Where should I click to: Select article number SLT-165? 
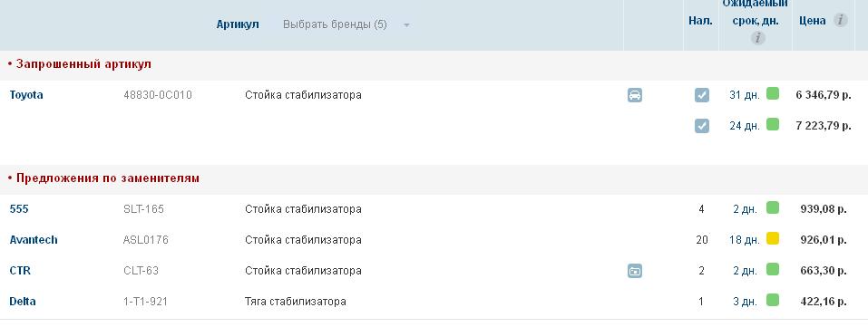coord(143,209)
